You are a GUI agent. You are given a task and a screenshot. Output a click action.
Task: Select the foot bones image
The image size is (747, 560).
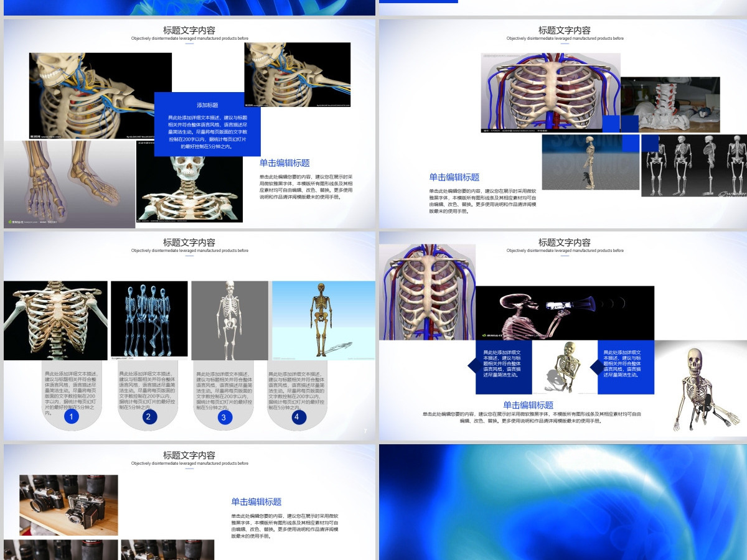tap(70, 184)
